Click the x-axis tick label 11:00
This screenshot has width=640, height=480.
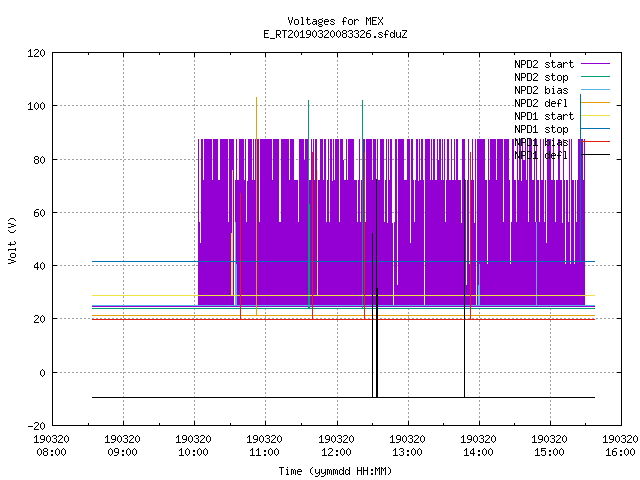click(264, 452)
